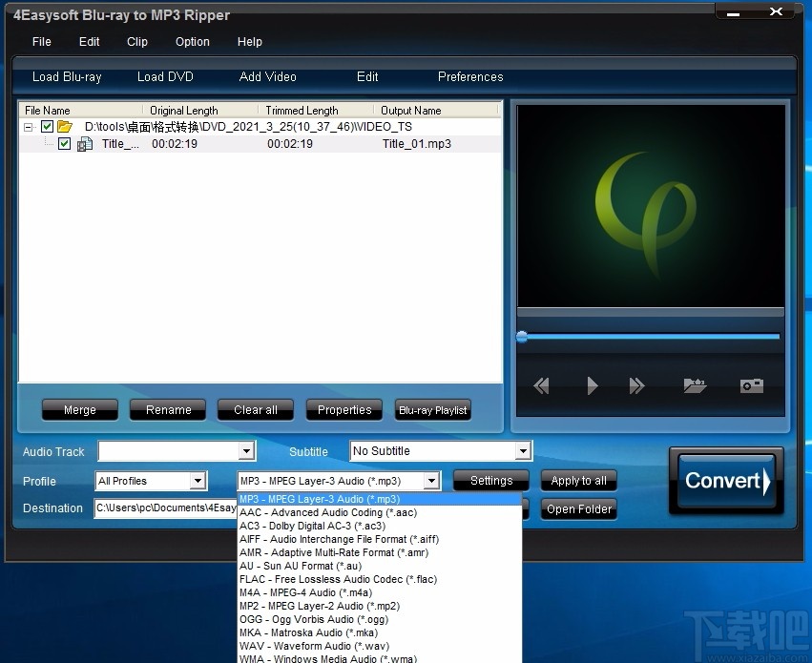Click the Clear all button

point(255,409)
